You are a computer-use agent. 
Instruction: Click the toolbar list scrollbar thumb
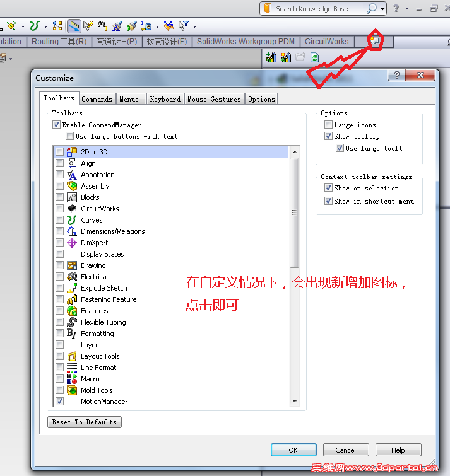click(295, 212)
